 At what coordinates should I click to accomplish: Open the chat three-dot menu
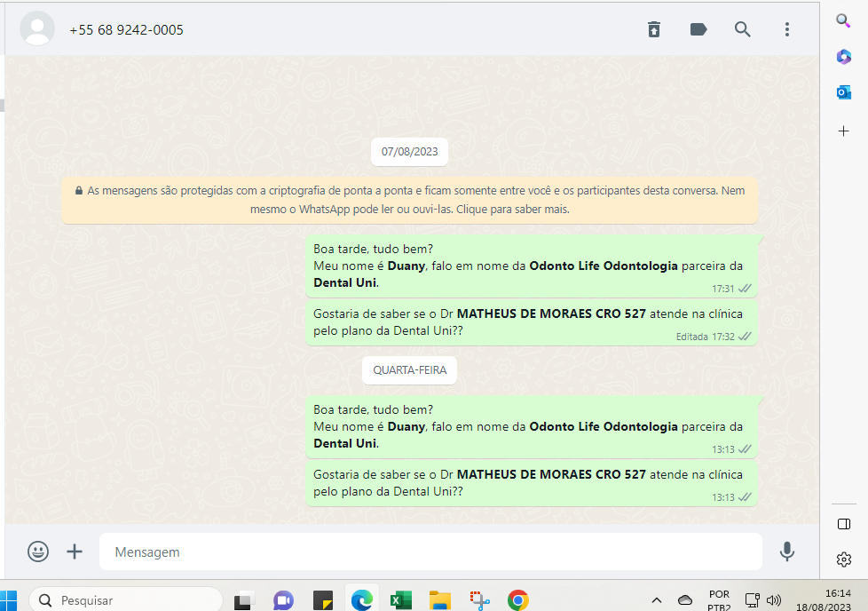(786, 29)
